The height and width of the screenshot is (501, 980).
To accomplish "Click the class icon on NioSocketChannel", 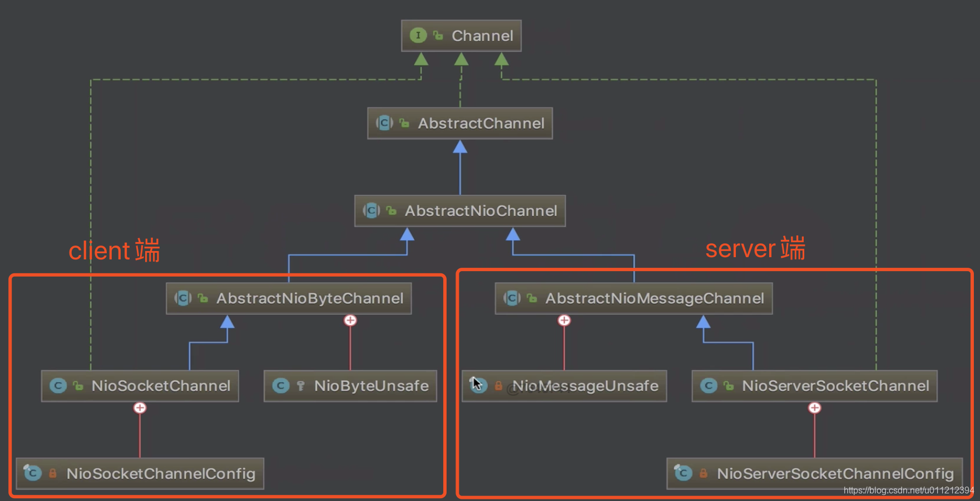I will 58,386.
